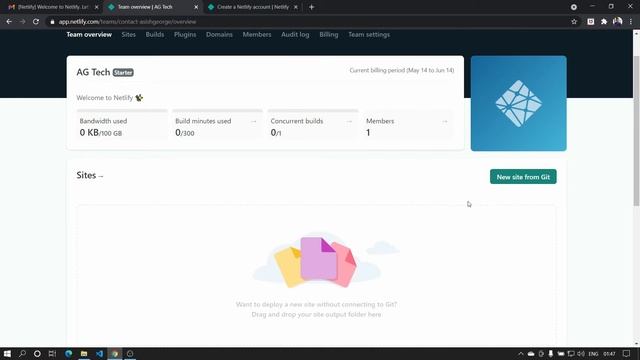
Task: Click New site from Git button
Action: [x=523, y=177]
